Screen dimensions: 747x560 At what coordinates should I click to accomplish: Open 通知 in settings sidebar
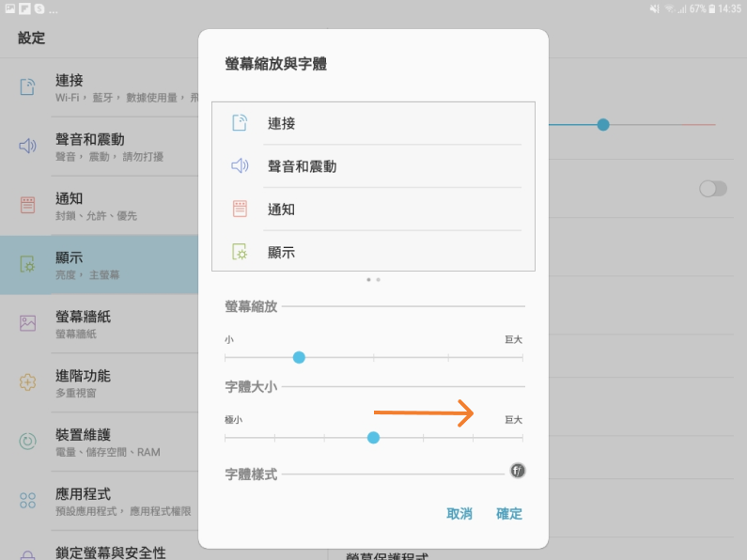pyautogui.click(x=99, y=206)
